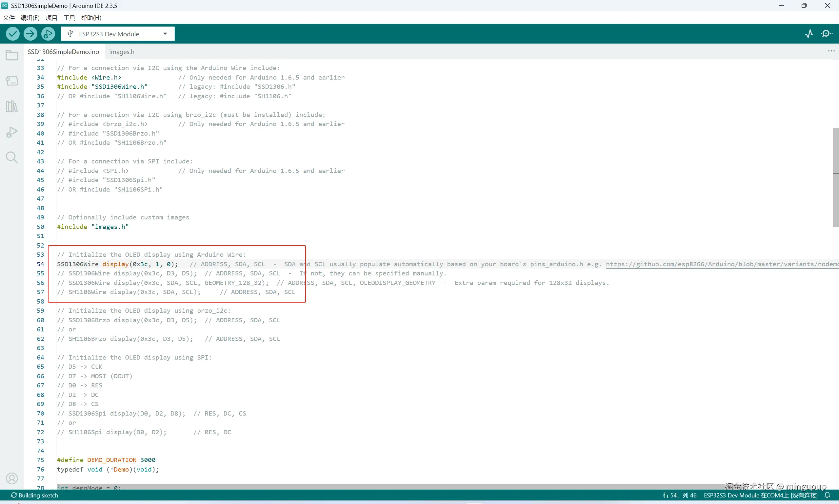Open the Library Manager sidebar icon
This screenshot has width=839, height=504.
pyautogui.click(x=12, y=106)
